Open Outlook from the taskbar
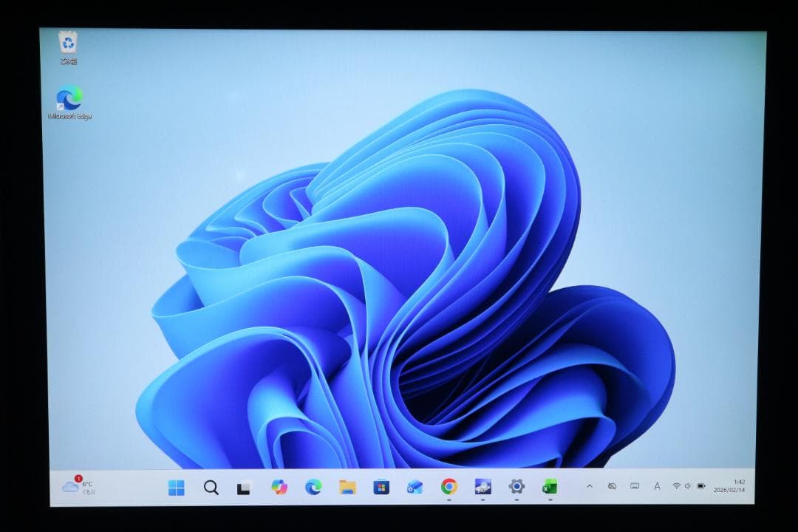The width and height of the screenshot is (798, 532). click(415, 487)
